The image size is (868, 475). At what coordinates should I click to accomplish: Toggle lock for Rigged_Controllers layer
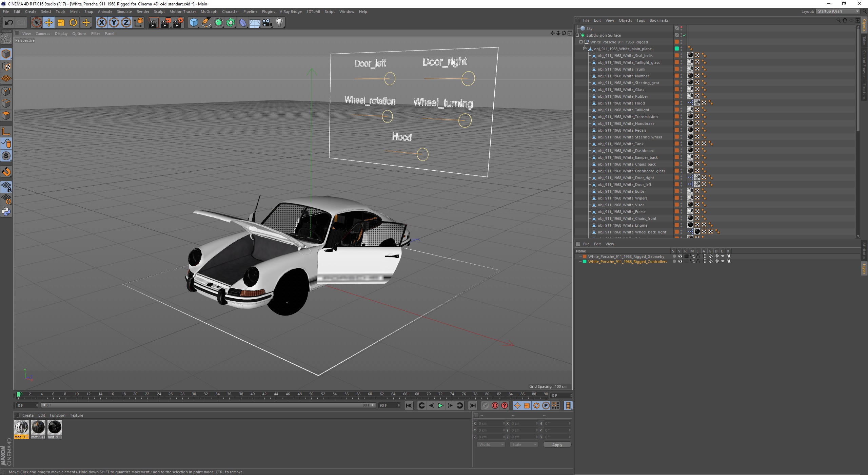point(698,262)
